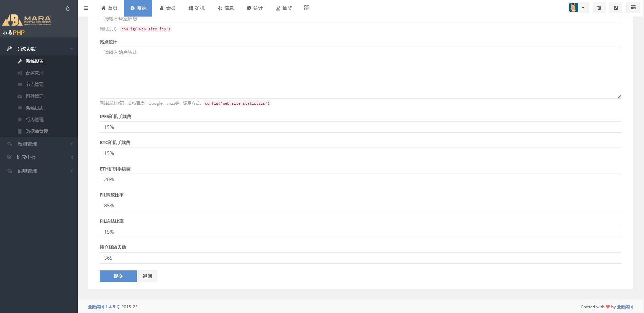The image size is (644, 313).
Task: Open the 矿机 top navigation tab
Action: point(196,8)
